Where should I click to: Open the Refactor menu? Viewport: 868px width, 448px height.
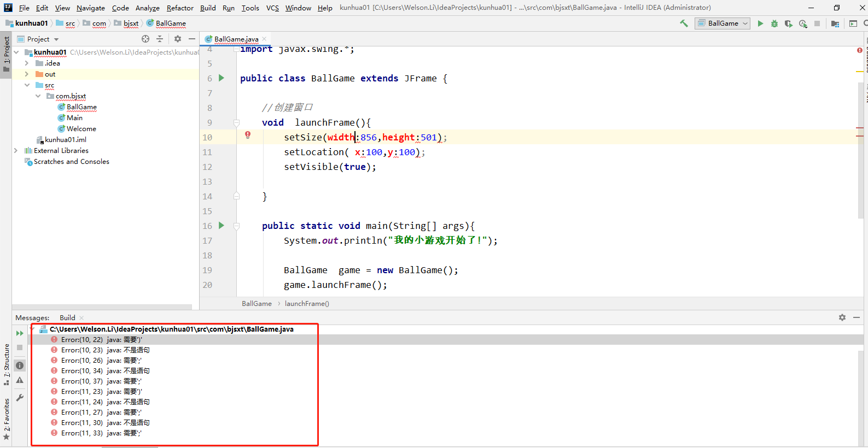click(x=180, y=8)
